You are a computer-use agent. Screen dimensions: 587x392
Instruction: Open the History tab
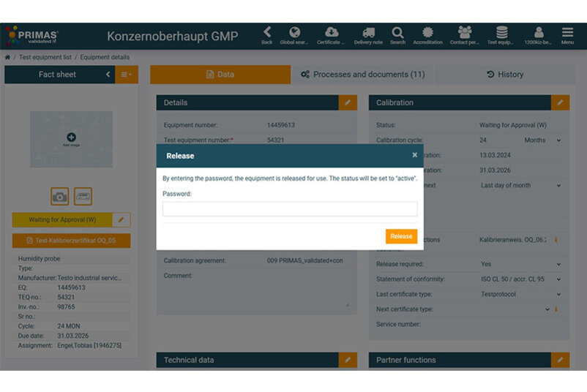tap(505, 75)
